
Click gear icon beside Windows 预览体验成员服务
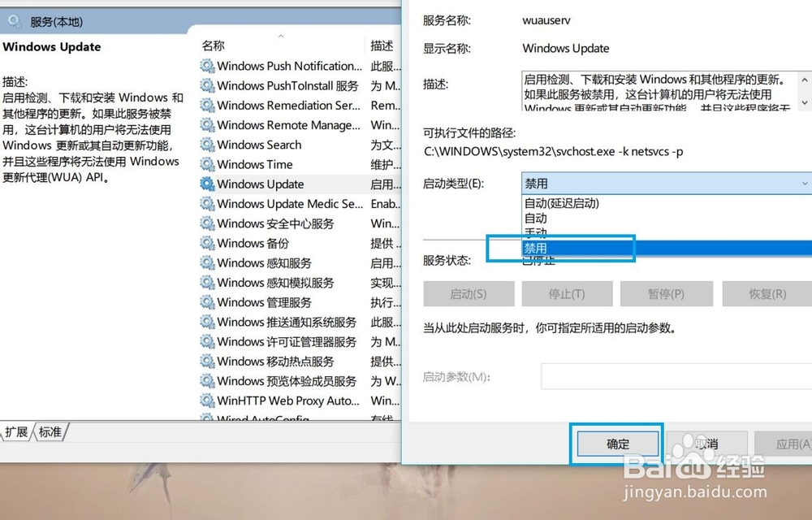point(208,381)
